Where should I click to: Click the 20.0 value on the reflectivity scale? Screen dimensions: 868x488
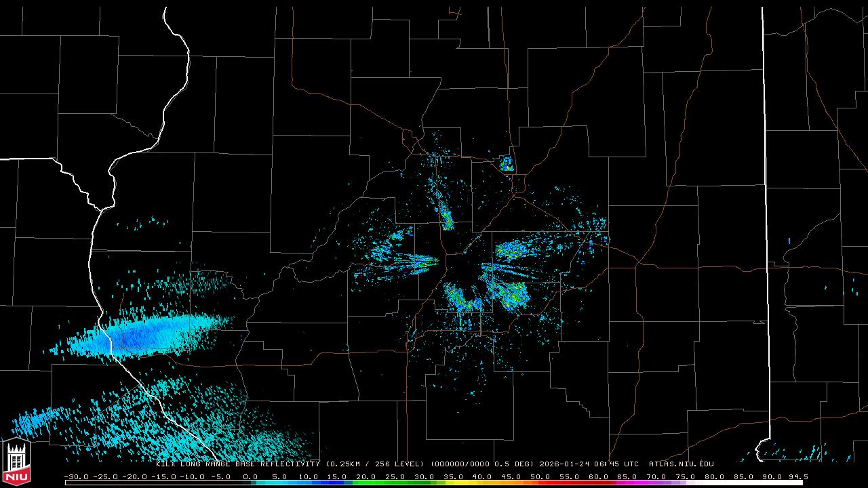point(367,477)
